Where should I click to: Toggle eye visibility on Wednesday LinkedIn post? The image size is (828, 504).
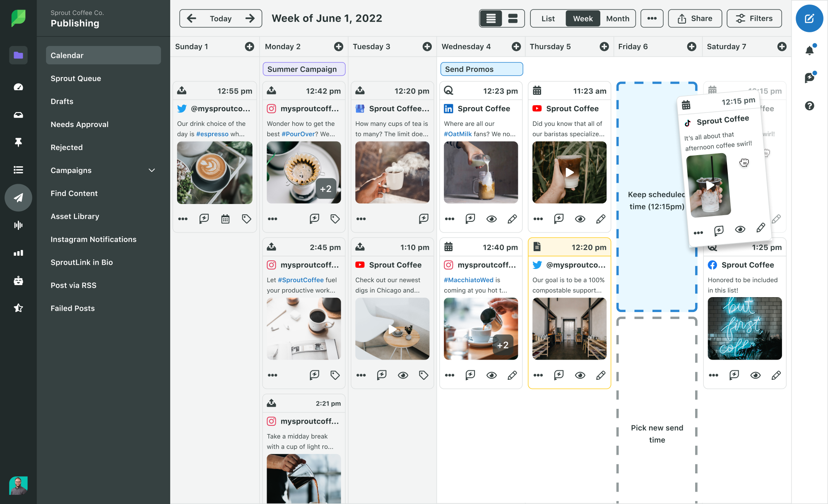point(491,218)
